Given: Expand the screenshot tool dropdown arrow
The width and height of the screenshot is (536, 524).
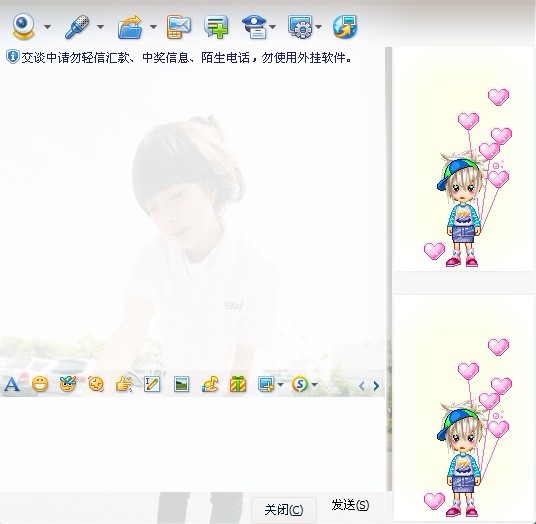Looking at the screenshot, I should point(280,385).
